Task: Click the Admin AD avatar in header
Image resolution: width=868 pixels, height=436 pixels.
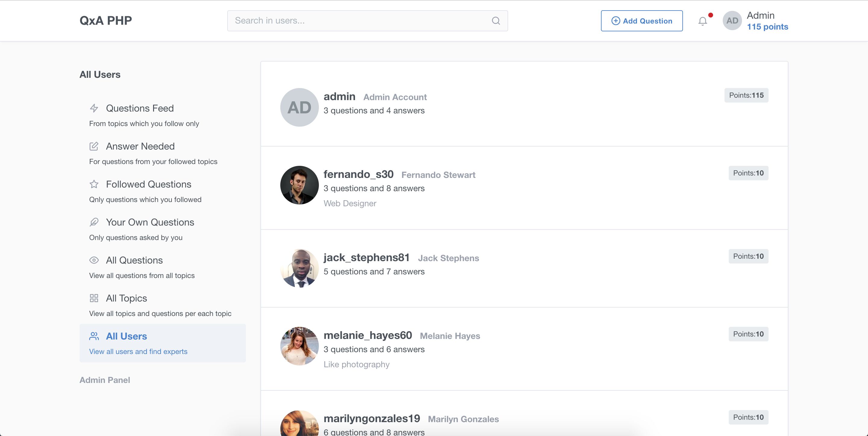Action: point(732,21)
